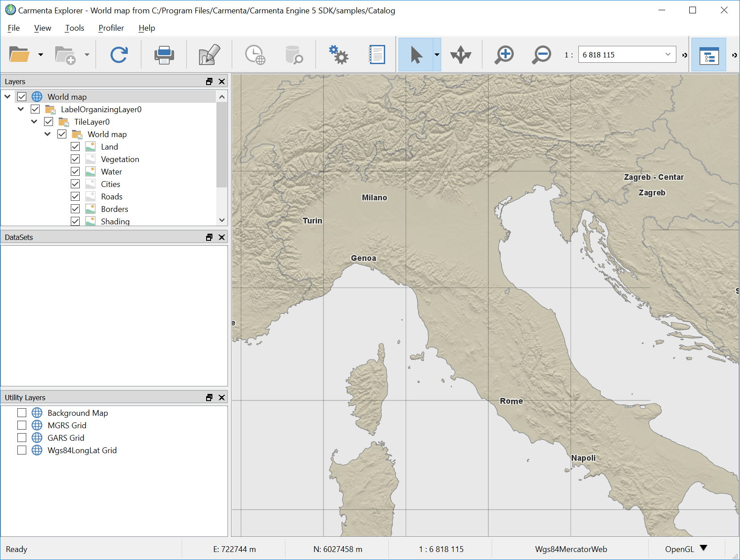The image size is (740, 560).
Task: Toggle the Background Map checkbox
Action: pyautogui.click(x=22, y=413)
